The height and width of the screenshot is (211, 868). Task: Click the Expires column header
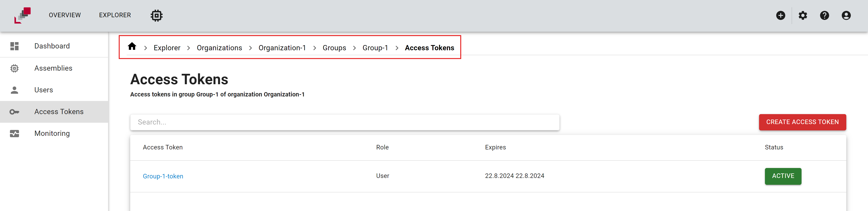(495, 148)
